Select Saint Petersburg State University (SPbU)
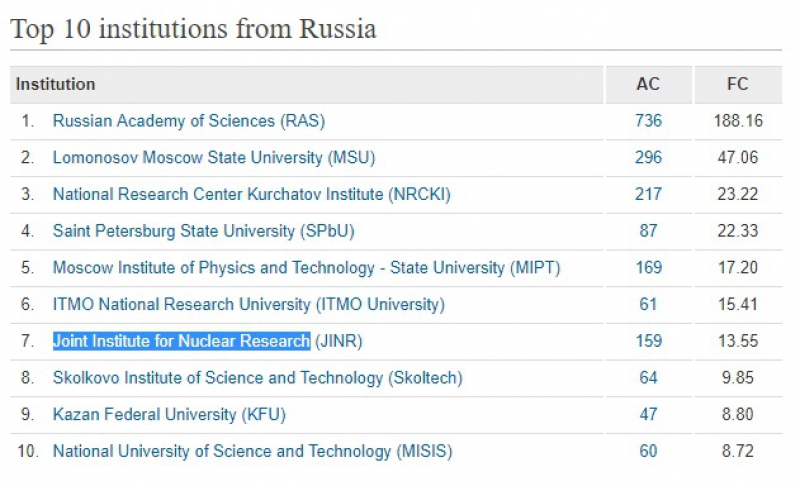Image resolution: width=800 pixels, height=486 pixels. [203, 231]
